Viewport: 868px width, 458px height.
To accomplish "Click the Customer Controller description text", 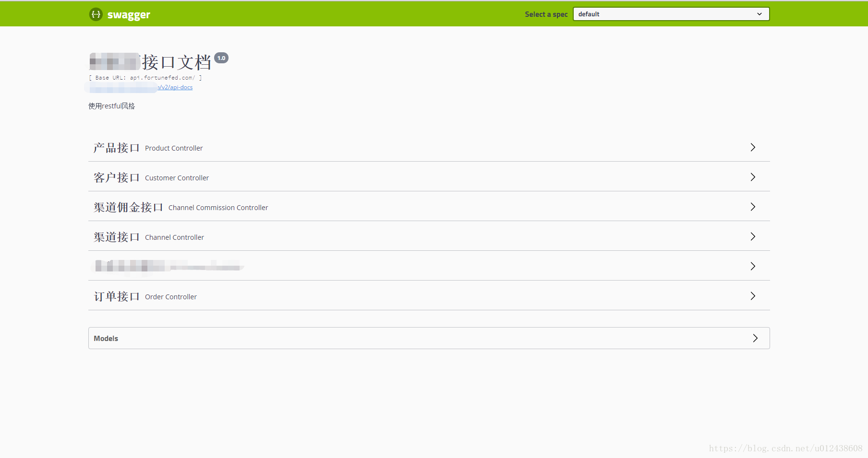I will click(x=177, y=178).
